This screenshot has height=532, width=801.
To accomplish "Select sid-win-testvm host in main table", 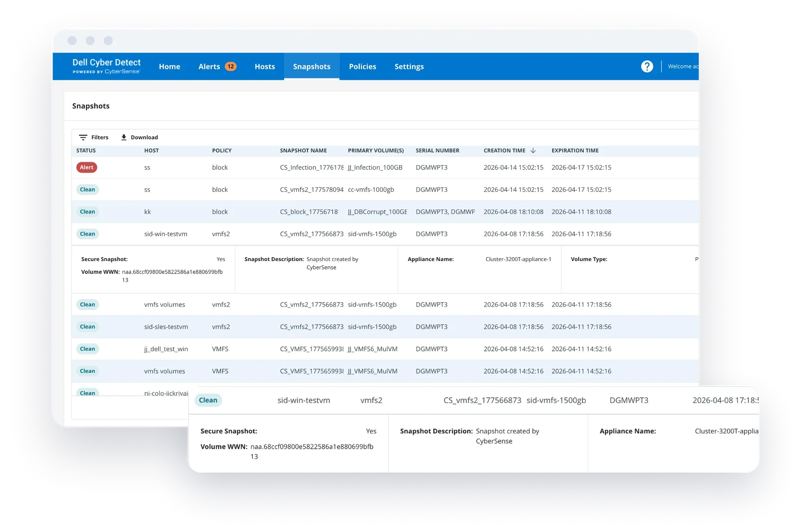I will (x=166, y=234).
